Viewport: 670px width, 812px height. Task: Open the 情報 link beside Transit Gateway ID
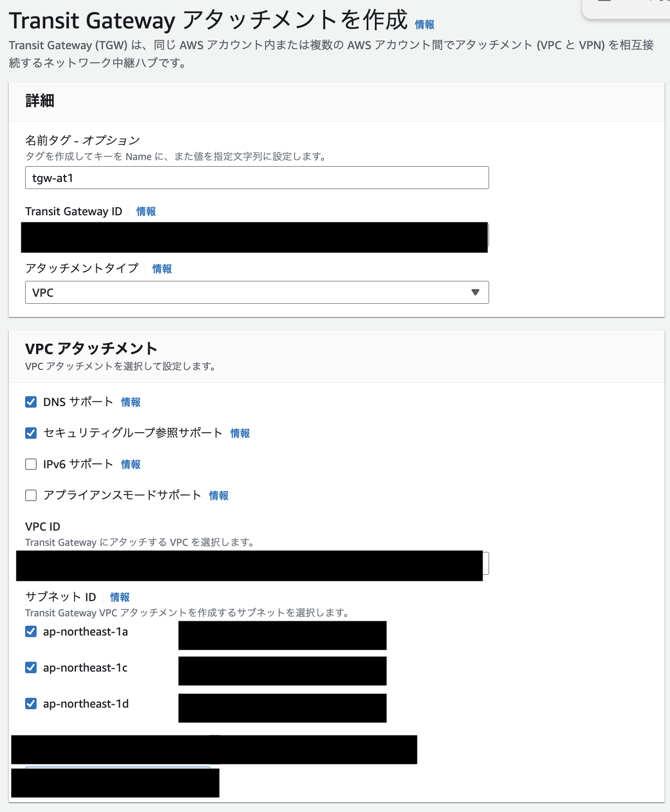(x=145, y=211)
